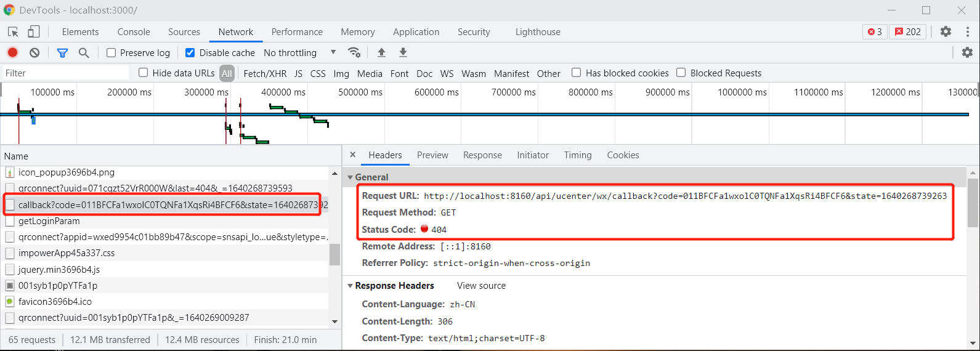Screen dimensions: 980x351
Task: Open the No throttling dropdown
Action: (299, 53)
